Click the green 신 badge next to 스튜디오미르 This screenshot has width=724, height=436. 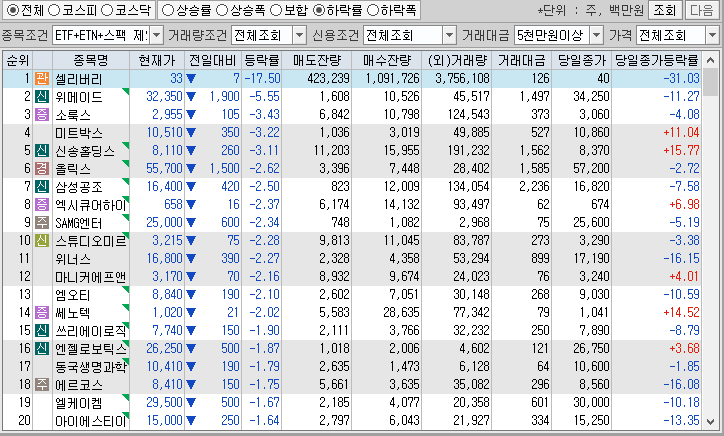(x=42, y=241)
